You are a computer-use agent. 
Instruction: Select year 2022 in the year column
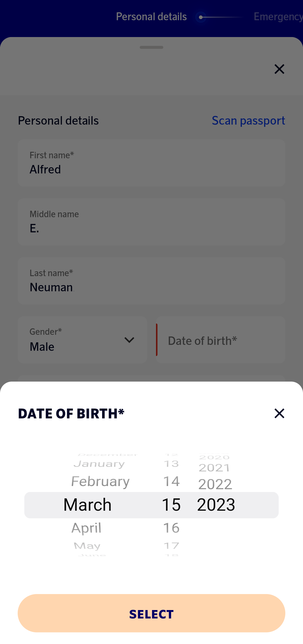pos(215,483)
